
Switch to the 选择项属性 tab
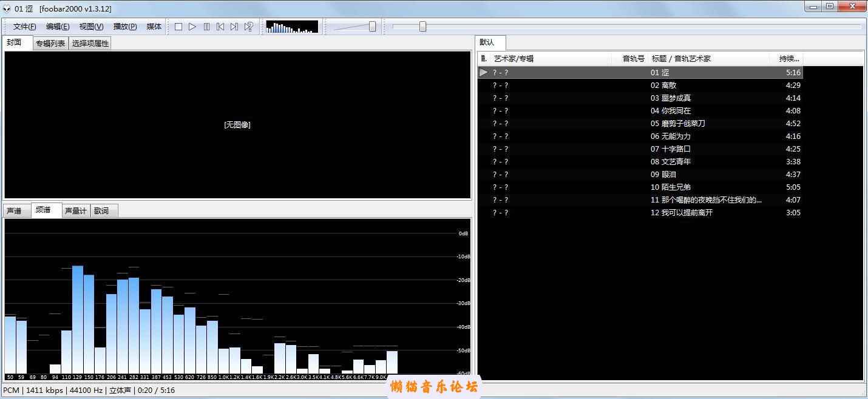[x=90, y=44]
